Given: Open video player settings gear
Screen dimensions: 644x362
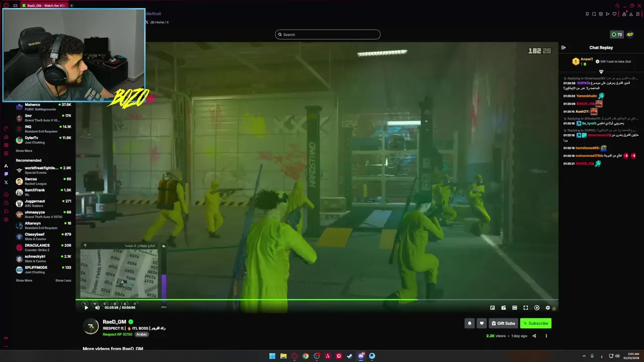Looking at the screenshot, I should point(548,308).
